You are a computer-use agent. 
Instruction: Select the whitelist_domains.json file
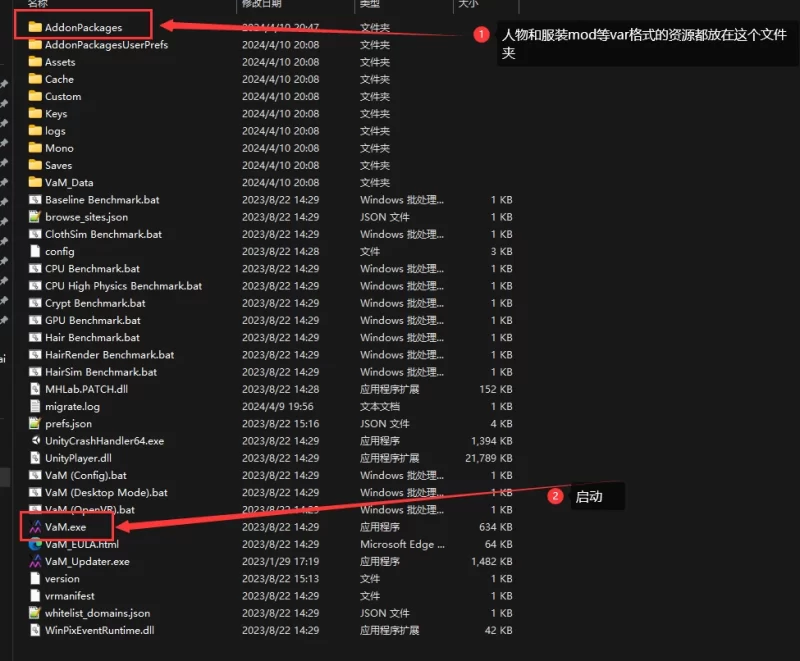click(97, 613)
